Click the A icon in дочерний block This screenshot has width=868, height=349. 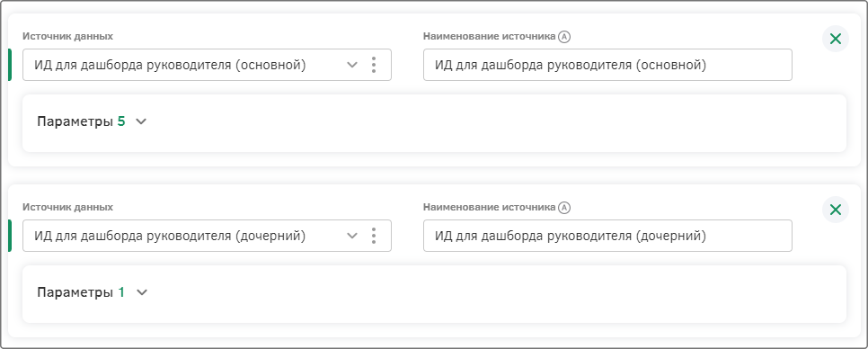[x=564, y=207]
